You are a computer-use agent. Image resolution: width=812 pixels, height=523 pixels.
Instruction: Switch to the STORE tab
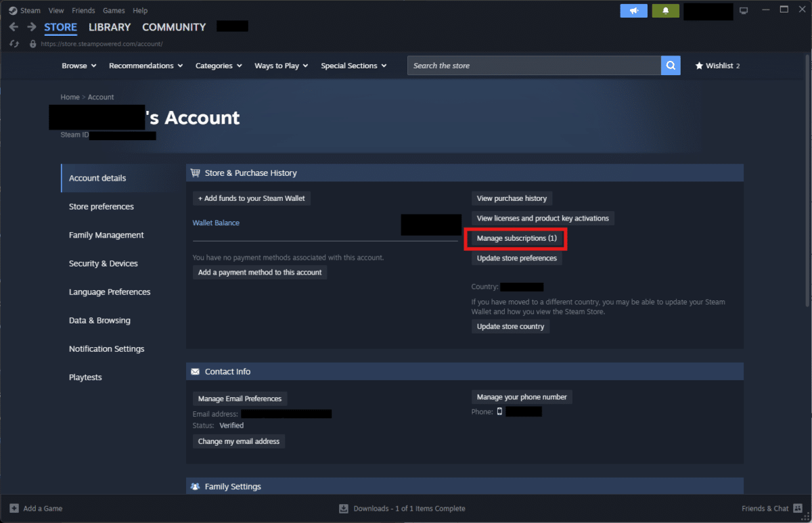pos(61,27)
